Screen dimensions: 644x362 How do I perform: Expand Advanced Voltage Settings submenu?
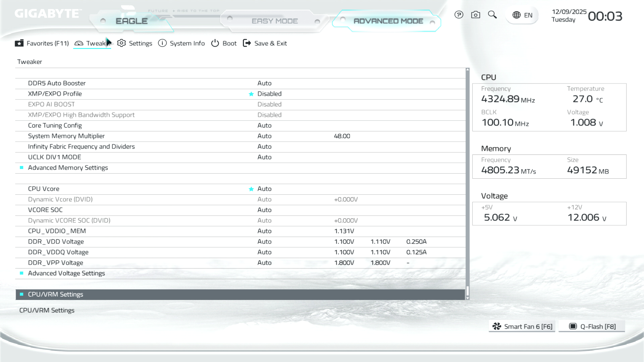click(66, 273)
